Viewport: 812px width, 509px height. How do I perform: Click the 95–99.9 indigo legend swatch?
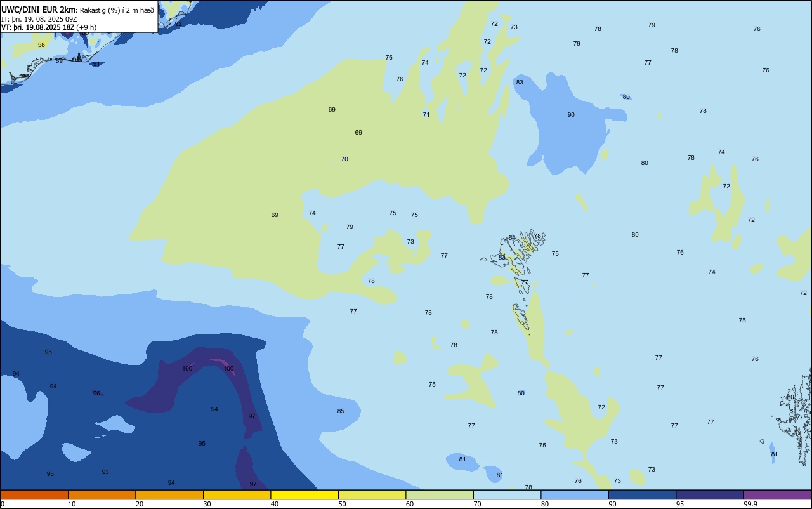click(x=710, y=494)
